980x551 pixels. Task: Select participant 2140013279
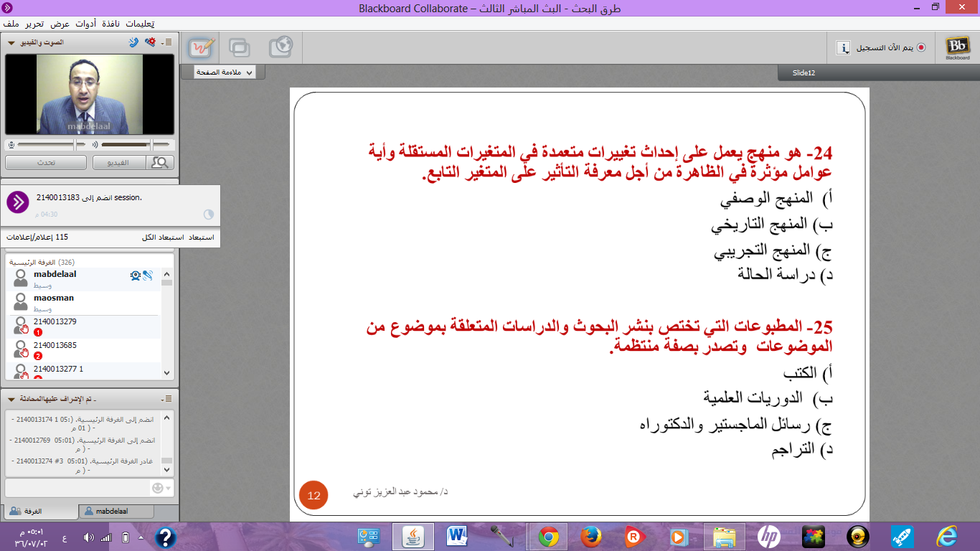tap(83, 326)
